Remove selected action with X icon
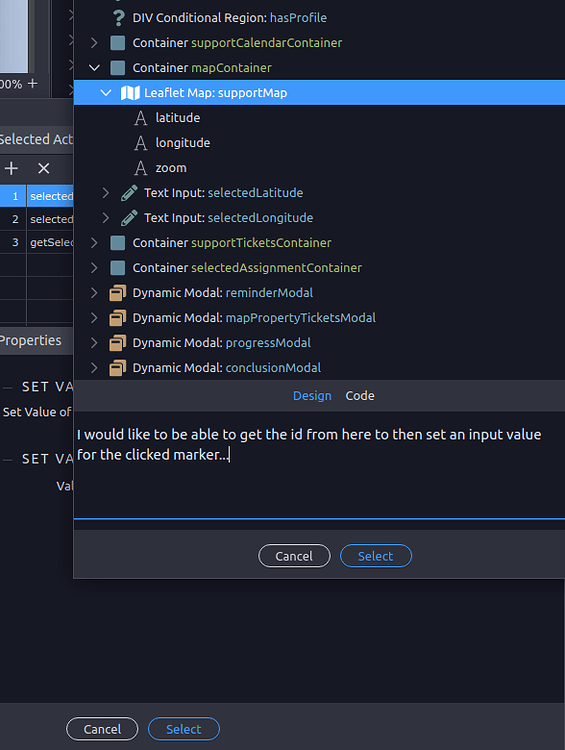This screenshot has height=750, width=565. [x=44, y=168]
